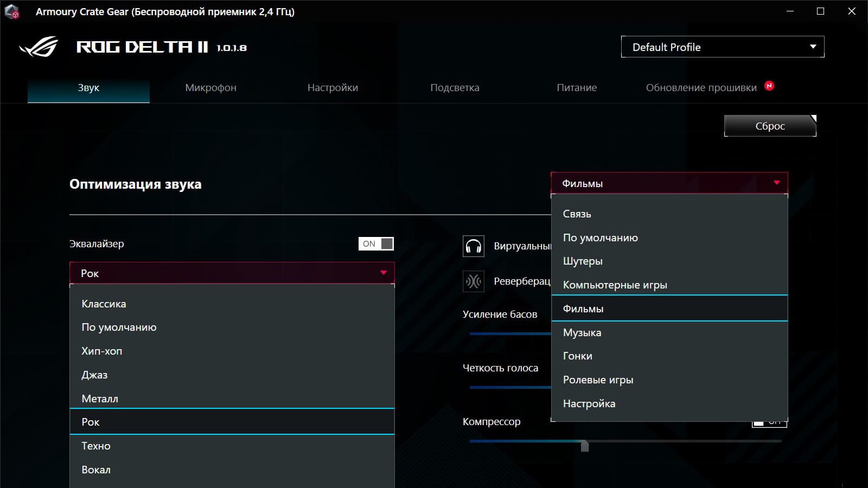Screen dimensions: 868x488
Task: Click the Эквалайзер label
Action: tap(97, 244)
